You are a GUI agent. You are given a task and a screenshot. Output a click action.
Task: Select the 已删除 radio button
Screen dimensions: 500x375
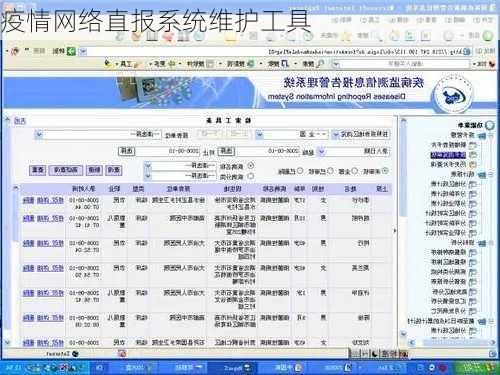pyautogui.click(x=300, y=171)
